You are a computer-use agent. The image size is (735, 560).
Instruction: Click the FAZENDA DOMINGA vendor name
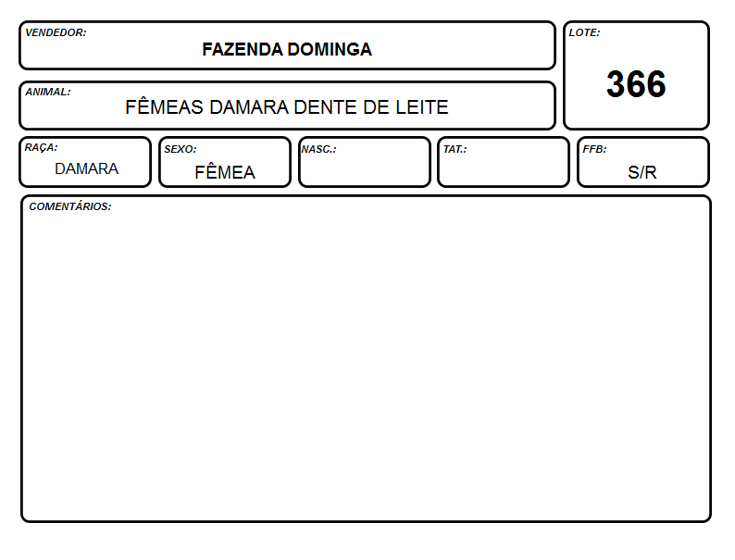pos(287,49)
